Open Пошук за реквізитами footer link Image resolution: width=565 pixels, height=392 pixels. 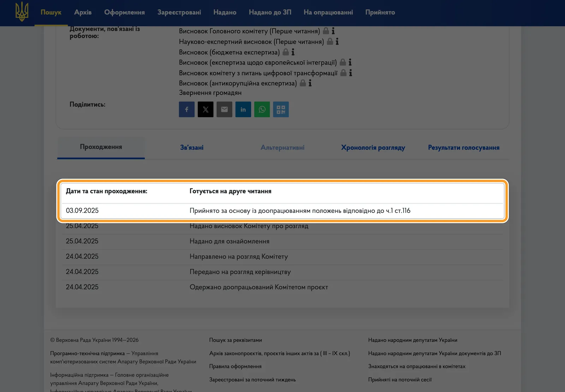click(x=236, y=340)
